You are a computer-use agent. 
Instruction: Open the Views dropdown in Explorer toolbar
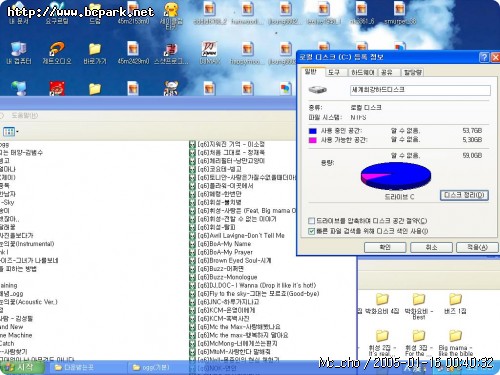click(x=10, y=132)
